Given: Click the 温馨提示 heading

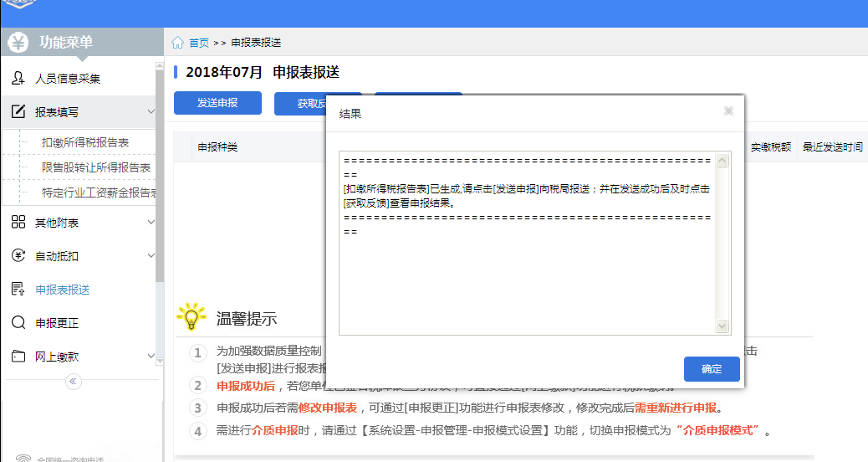Looking at the screenshot, I should (x=247, y=319).
